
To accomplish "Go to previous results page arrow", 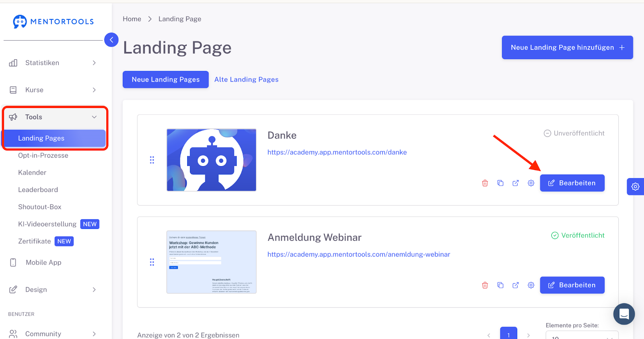I will [x=489, y=335].
